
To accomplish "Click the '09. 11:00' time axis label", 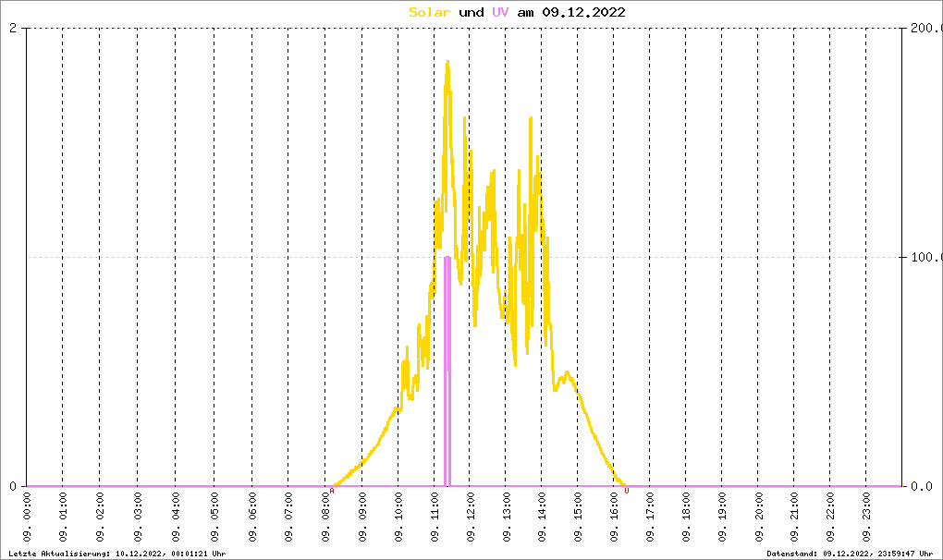I will tap(435, 517).
